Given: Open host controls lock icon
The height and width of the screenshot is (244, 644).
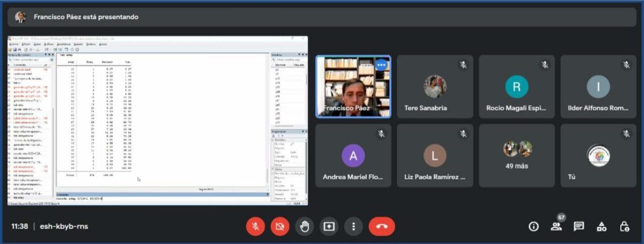Looking at the screenshot, I should [625, 226].
